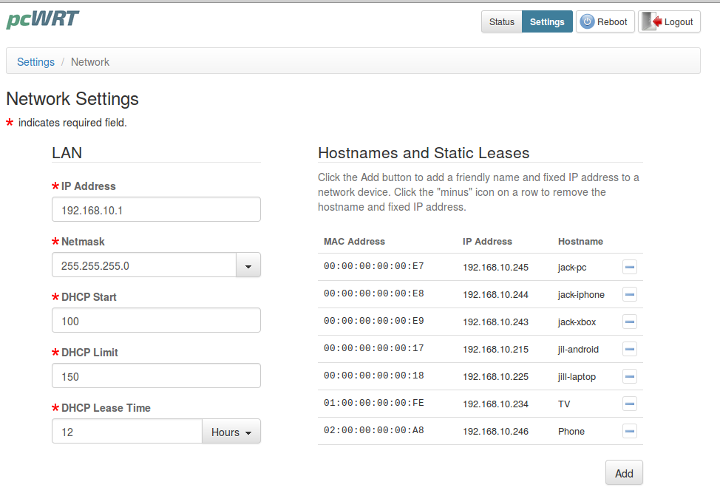This screenshot has height=496, width=720.
Task: Click the DHCP Lease Time label
Action: point(106,408)
